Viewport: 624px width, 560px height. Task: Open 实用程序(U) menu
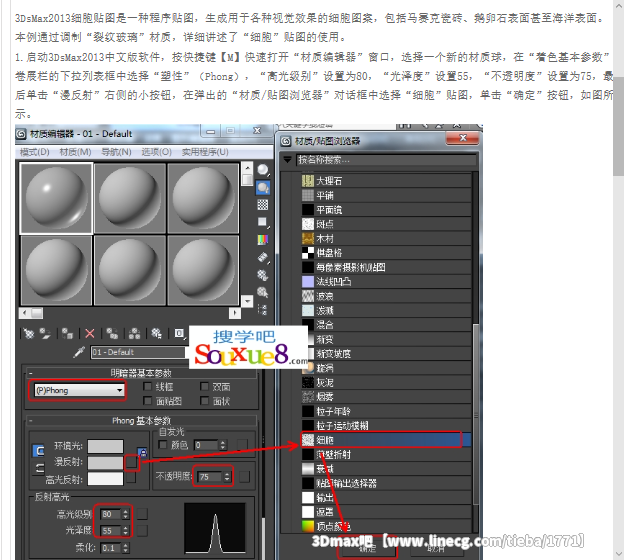tap(205, 152)
